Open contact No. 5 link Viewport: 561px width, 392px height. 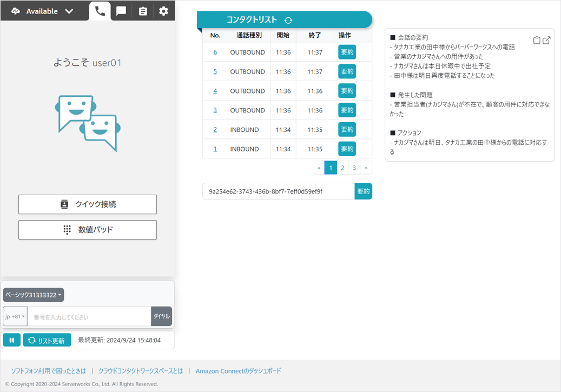click(215, 71)
